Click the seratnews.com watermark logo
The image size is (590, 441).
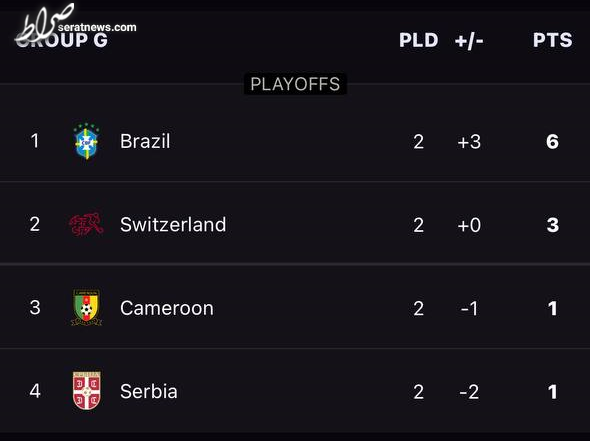pyautogui.click(x=75, y=23)
